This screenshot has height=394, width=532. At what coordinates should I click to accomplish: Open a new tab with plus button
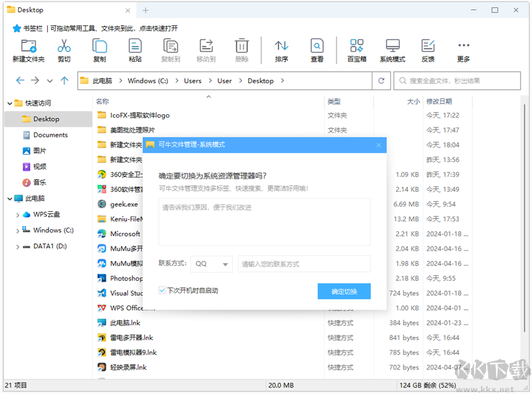click(x=146, y=10)
